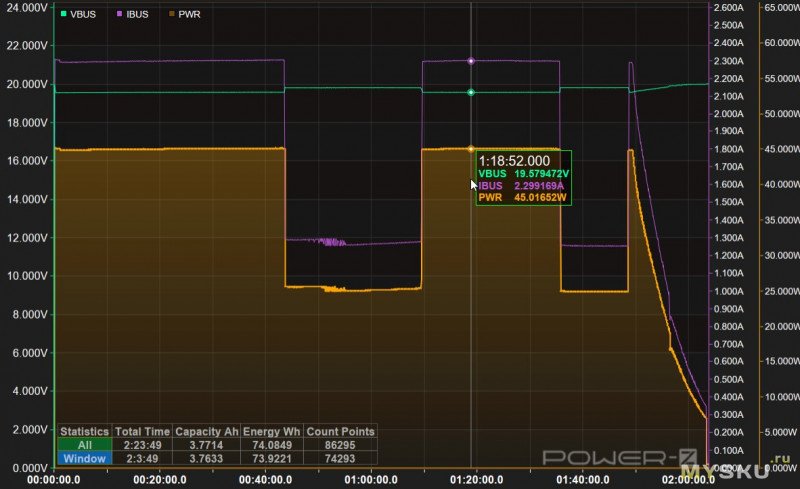Select the All statistics row label

pos(85,445)
